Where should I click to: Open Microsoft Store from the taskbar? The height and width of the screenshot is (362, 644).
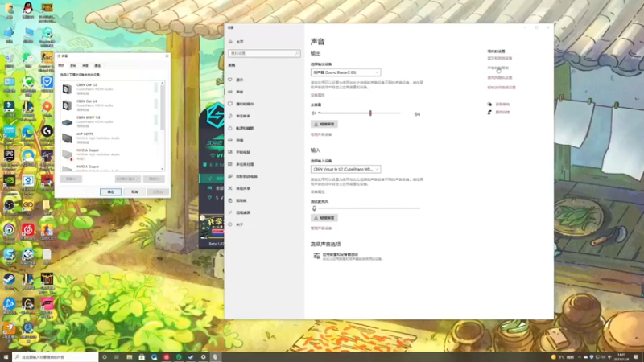click(142, 357)
